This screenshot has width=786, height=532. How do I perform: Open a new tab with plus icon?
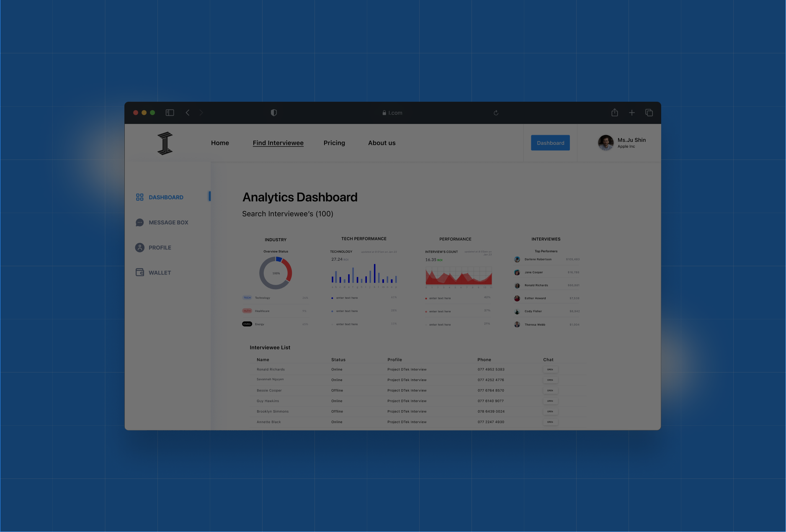tap(631, 113)
